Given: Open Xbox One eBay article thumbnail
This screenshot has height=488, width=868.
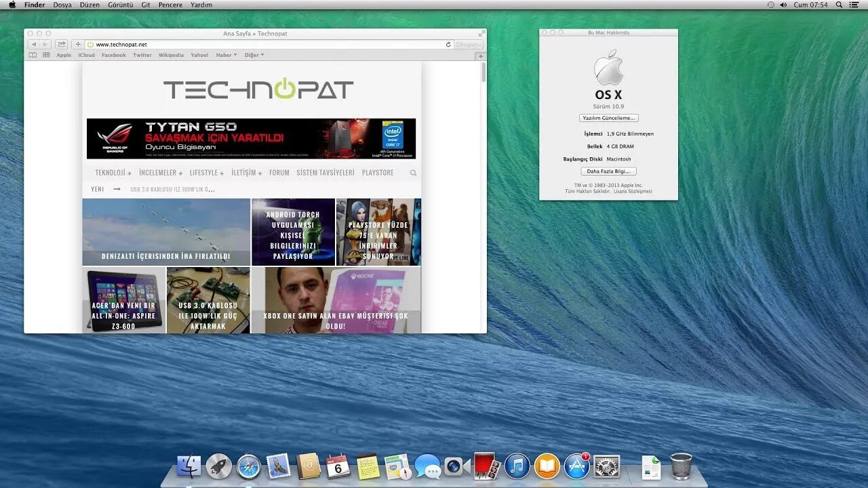Looking at the screenshot, I should (336, 300).
